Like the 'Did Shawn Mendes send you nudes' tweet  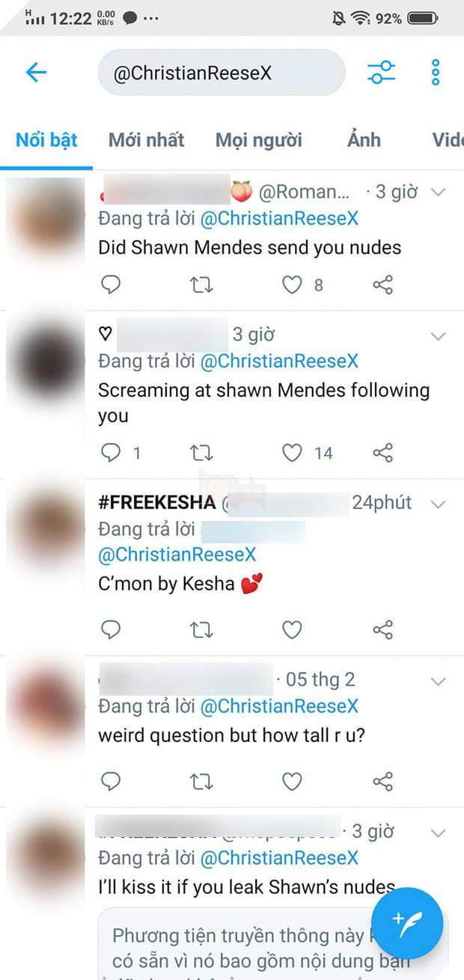tap(291, 284)
